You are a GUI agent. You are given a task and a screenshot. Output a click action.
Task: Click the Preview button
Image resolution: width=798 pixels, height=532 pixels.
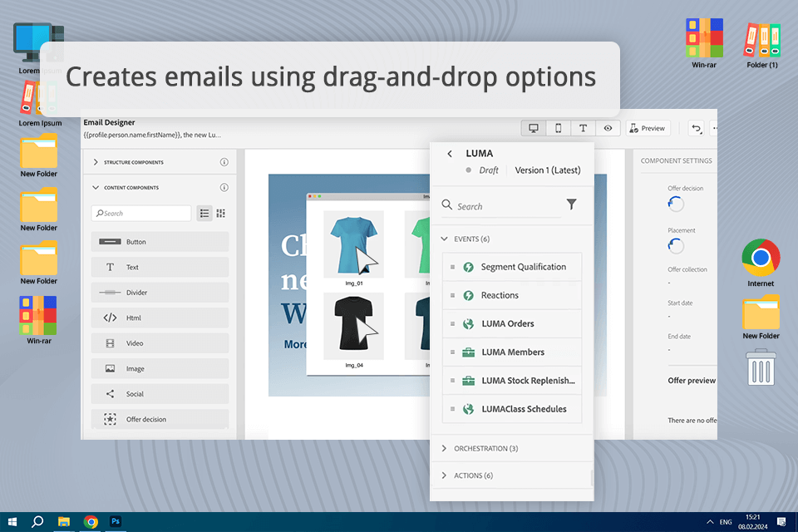[x=648, y=128]
